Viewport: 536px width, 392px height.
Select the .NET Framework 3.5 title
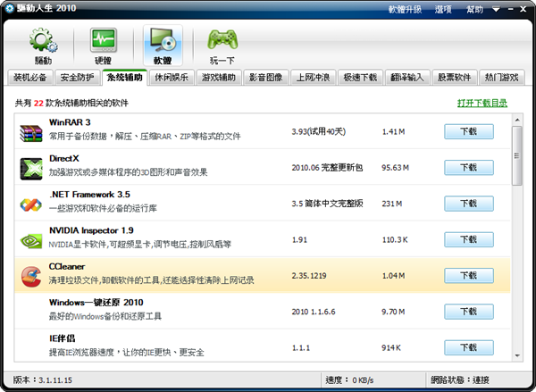point(89,195)
